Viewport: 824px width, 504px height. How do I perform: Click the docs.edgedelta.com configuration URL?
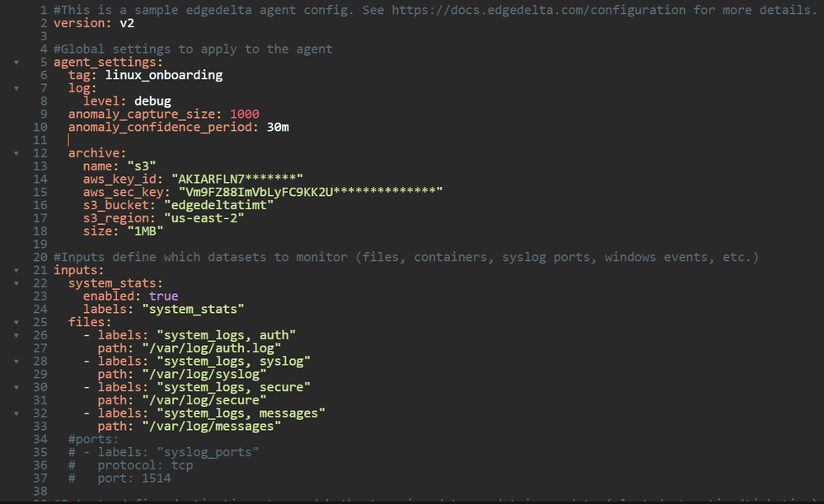tap(538, 10)
